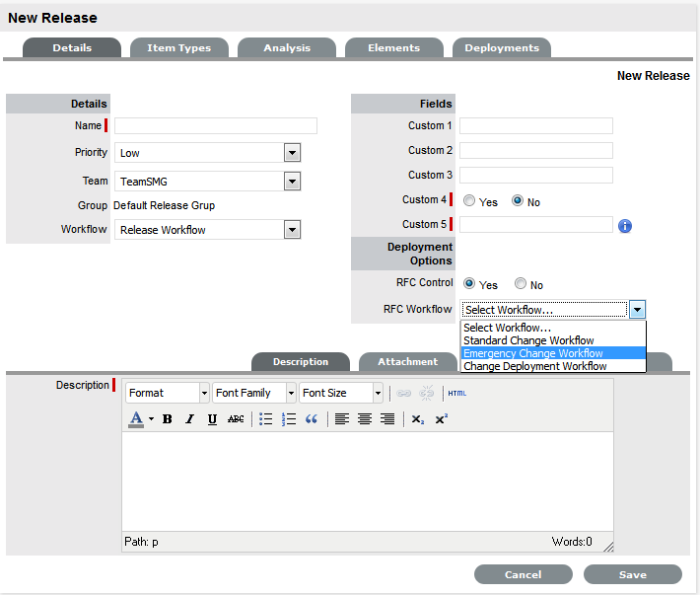The image size is (700, 595).
Task: Insert an unordered bullet list
Action: (x=265, y=419)
